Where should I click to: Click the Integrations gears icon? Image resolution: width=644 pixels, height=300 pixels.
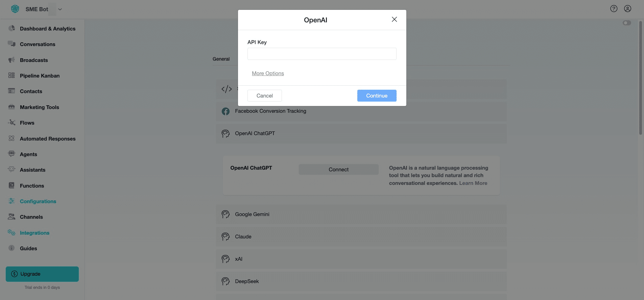pos(12,233)
